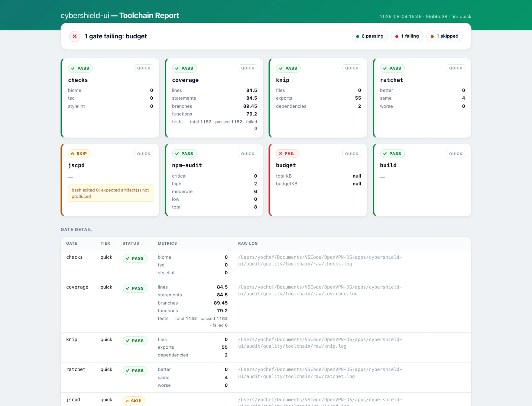Click the PASS badge in knip table row

(x=135, y=341)
